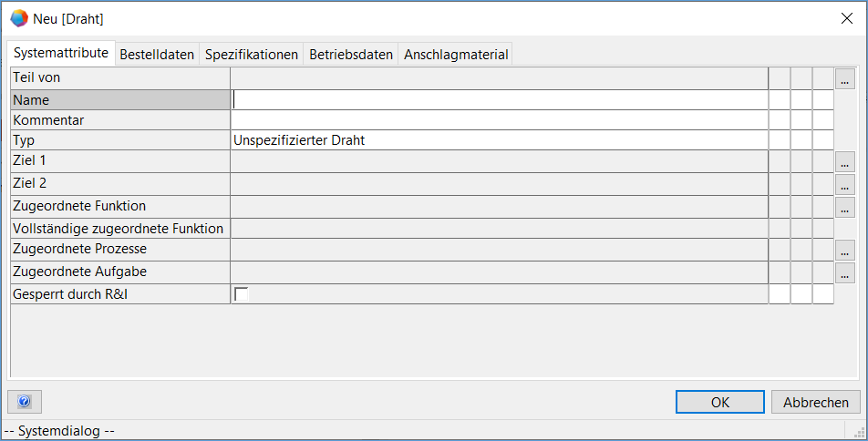
Task: Click the application icon in title bar
Action: [x=18, y=18]
